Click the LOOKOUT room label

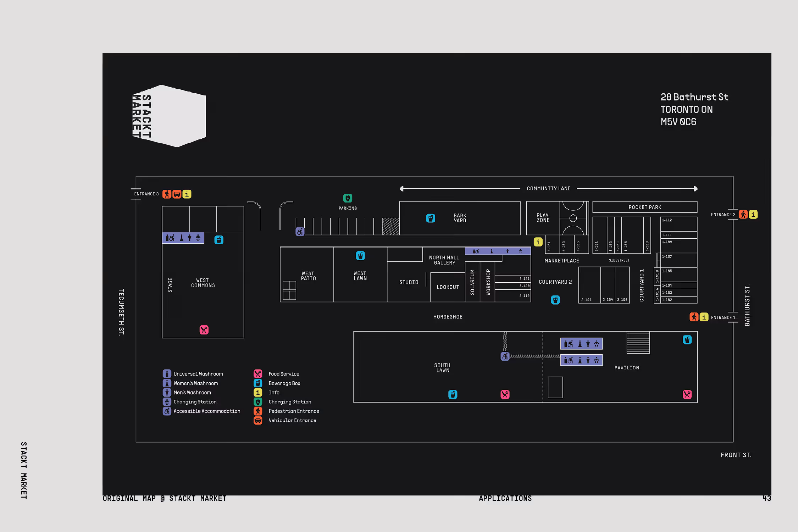tap(448, 287)
